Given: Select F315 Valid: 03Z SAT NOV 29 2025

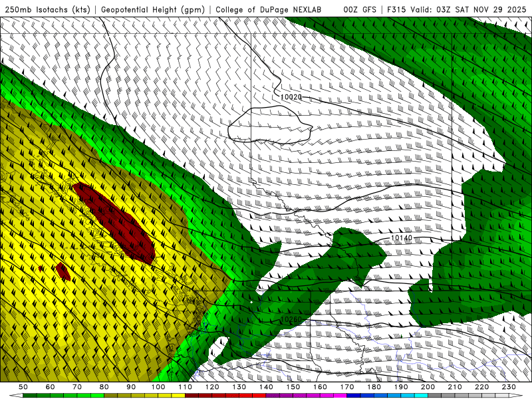Looking at the screenshot, I should point(456,10).
